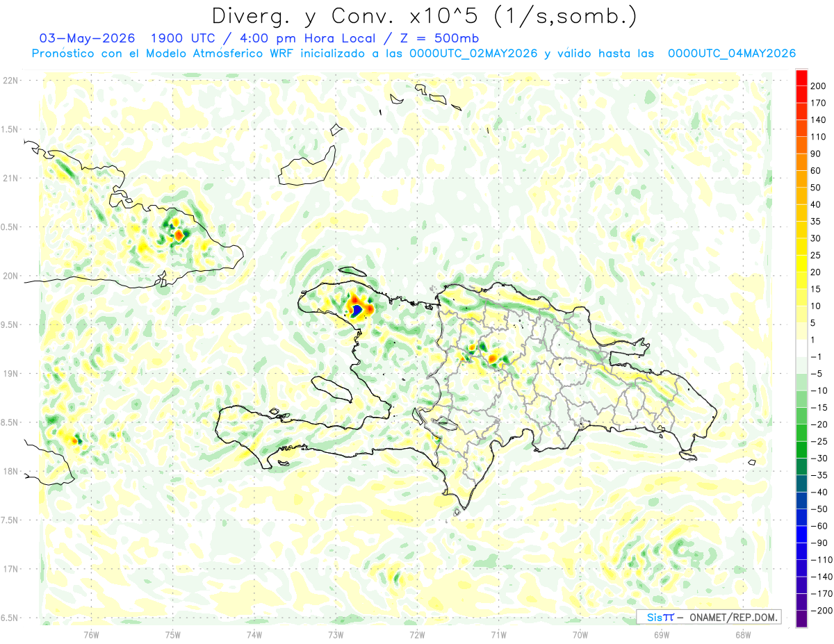The width and height of the screenshot is (834, 644).
Task: Click Gonâve island in the Haitian gulf
Action: [329, 389]
